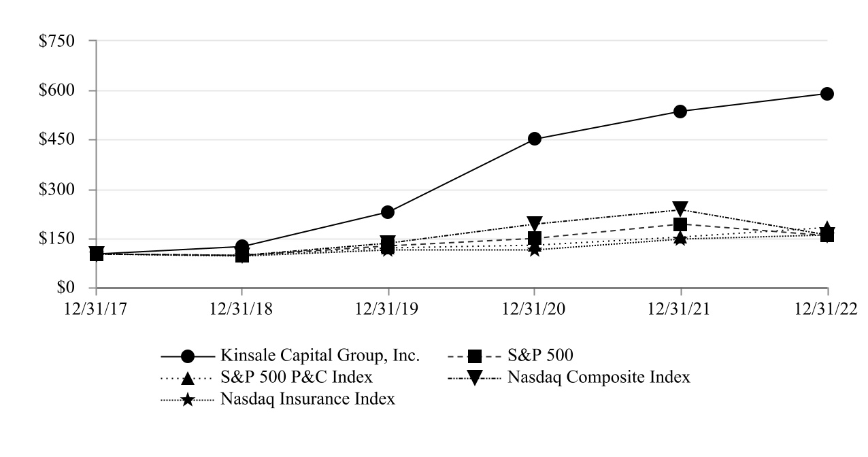The height and width of the screenshot is (457, 868).
Task: Click the S&P 500 square legend marker
Action: (x=475, y=356)
